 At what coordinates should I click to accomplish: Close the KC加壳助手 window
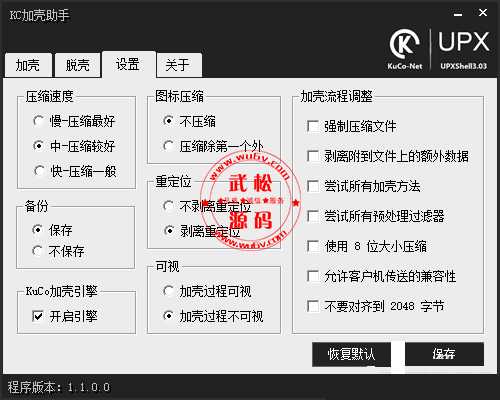pyautogui.click(x=483, y=13)
